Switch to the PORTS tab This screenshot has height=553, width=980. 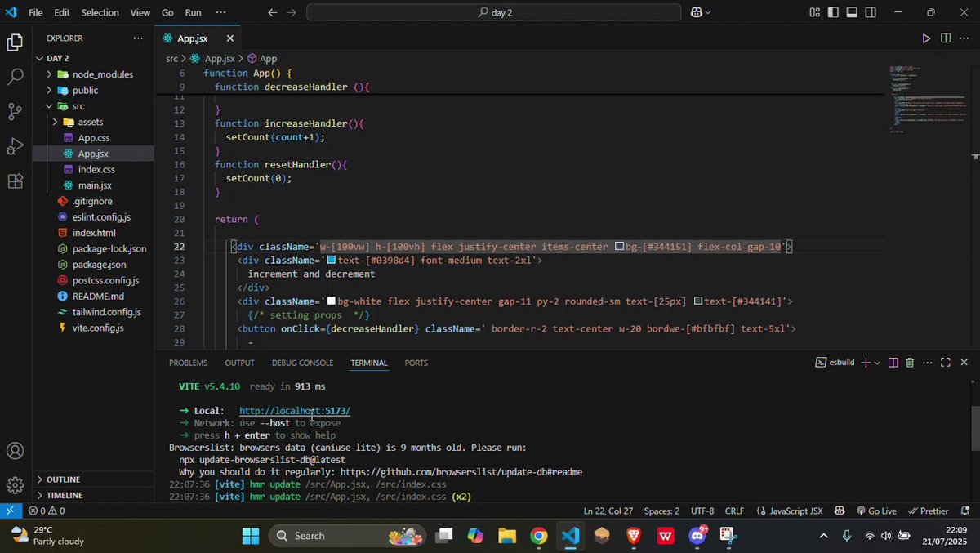coord(416,363)
